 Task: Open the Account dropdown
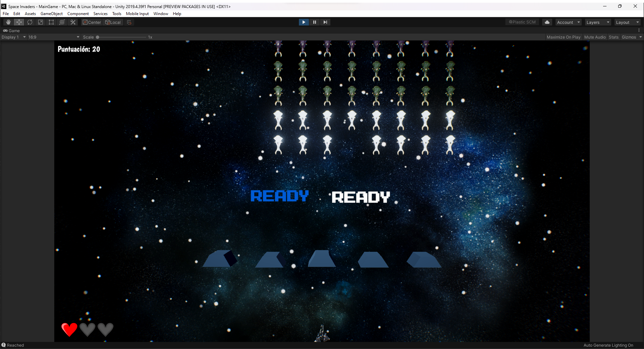tap(568, 22)
